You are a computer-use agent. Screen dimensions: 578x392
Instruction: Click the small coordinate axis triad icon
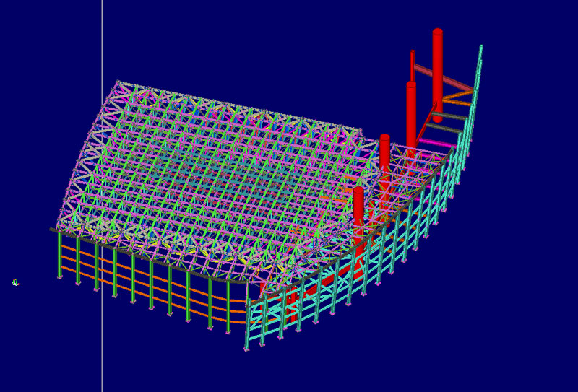(14, 282)
